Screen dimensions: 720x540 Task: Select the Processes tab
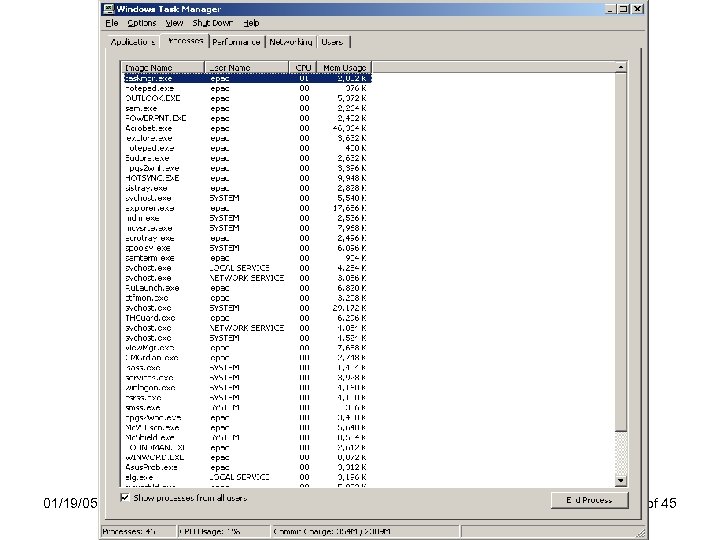185,41
